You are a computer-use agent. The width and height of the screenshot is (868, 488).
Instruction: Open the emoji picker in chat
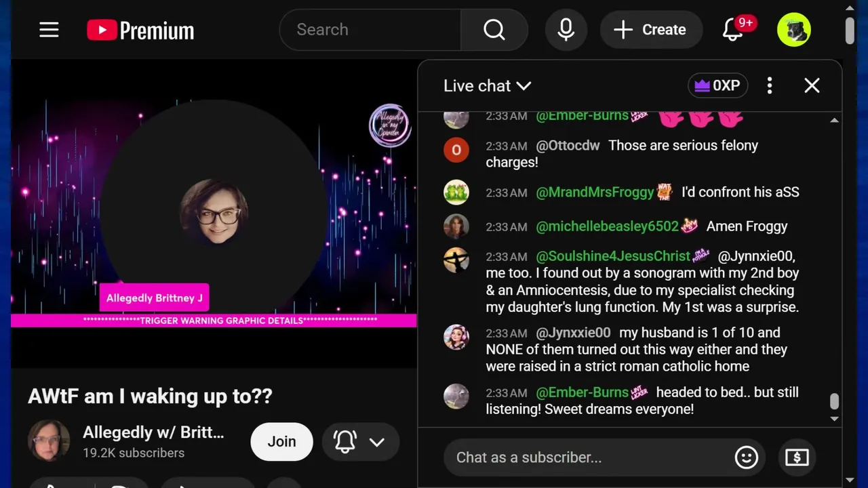click(x=746, y=457)
